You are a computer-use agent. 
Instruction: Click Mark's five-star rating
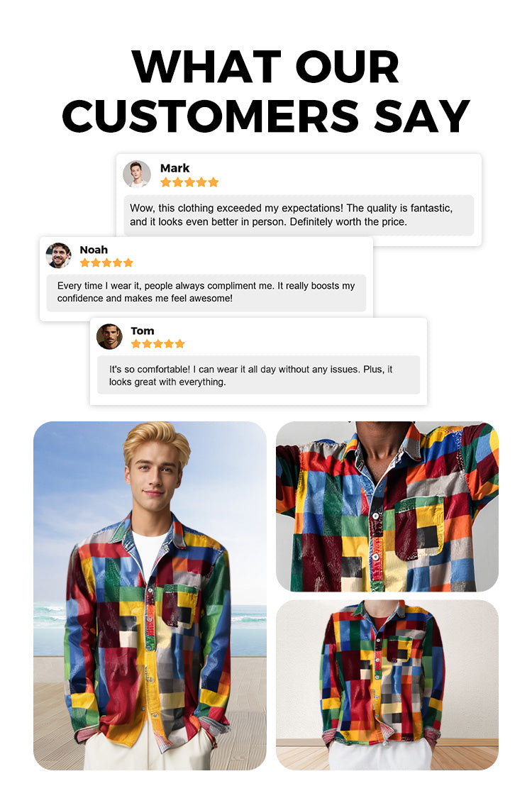coord(189,182)
